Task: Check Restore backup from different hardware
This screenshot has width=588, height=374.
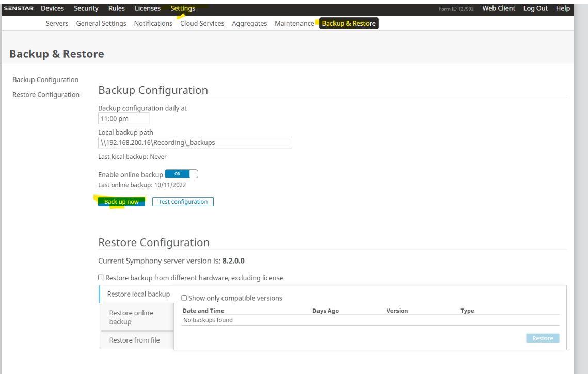Action: 101,278
